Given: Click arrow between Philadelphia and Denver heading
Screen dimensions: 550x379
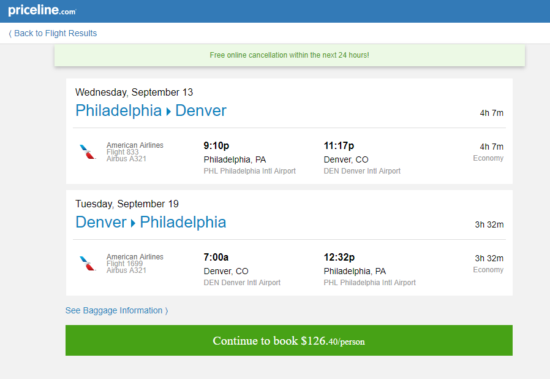Looking at the screenshot, I should (x=168, y=112).
